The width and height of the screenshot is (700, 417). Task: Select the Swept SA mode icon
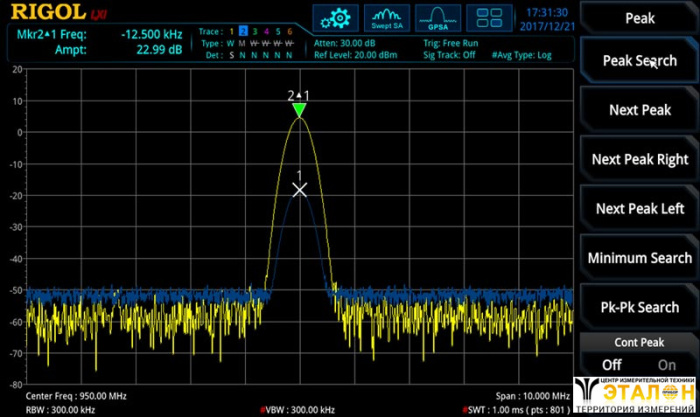(x=386, y=17)
